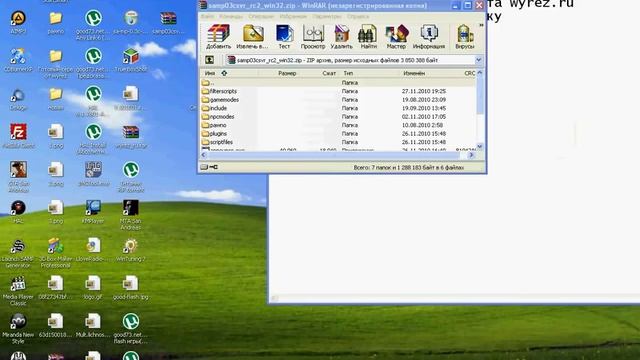This screenshot has height=360, width=640.
Task: Click the Удалить (Delete) toolbar icon
Action: (341, 37)
